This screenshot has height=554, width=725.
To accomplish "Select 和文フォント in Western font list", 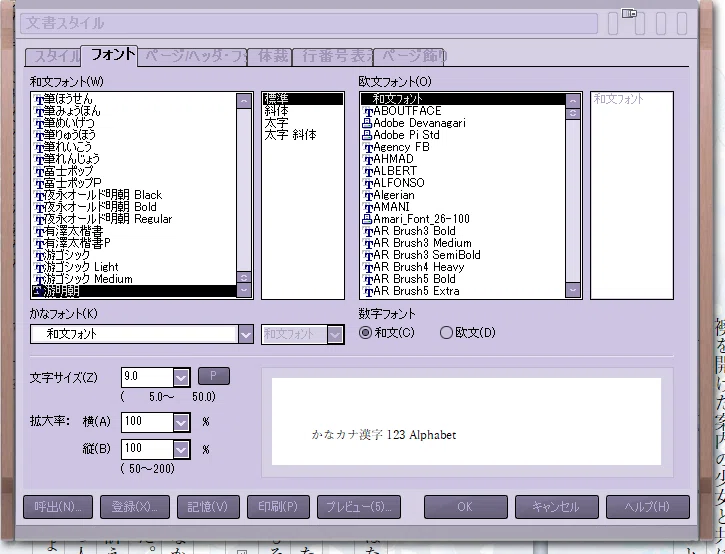I will coord(463,99).
